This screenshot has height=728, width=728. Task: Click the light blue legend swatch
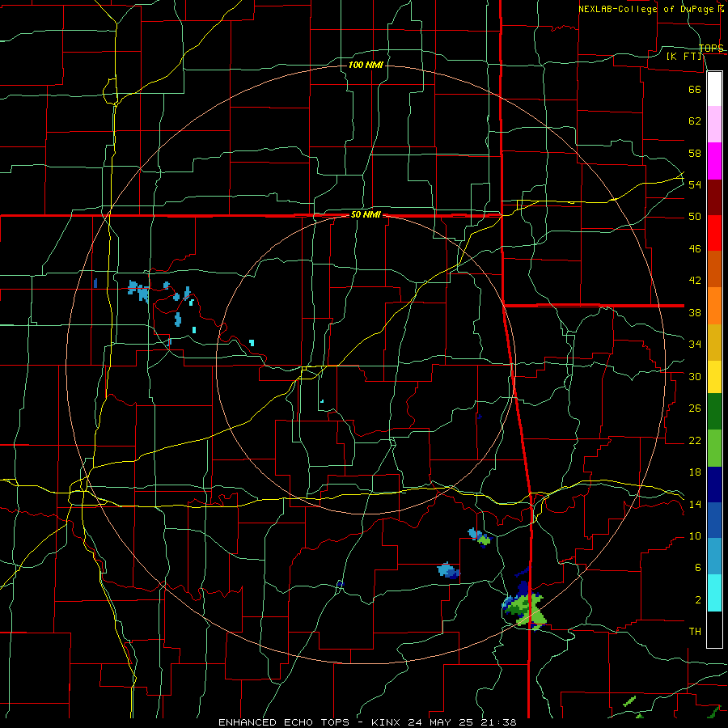[x=714, y=557]
